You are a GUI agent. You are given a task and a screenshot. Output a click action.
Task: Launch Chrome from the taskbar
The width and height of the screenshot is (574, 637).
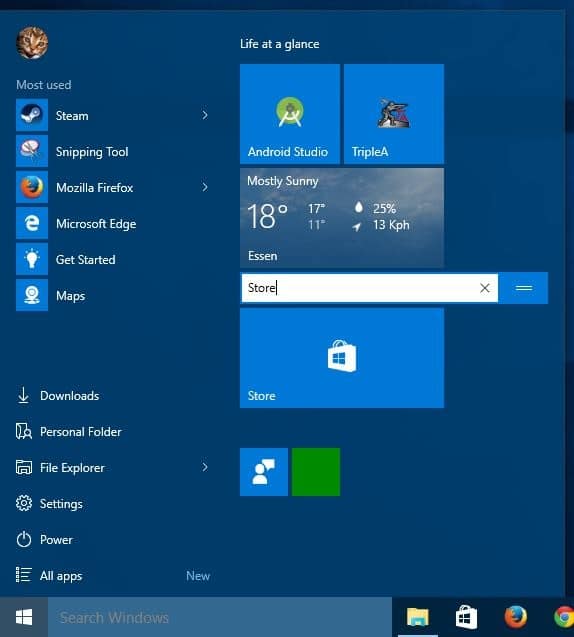[x=564, y=617]
